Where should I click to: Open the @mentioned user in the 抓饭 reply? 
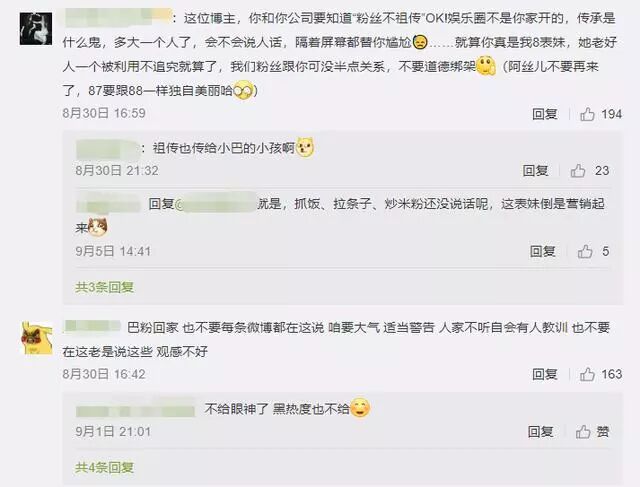[216, 203]
